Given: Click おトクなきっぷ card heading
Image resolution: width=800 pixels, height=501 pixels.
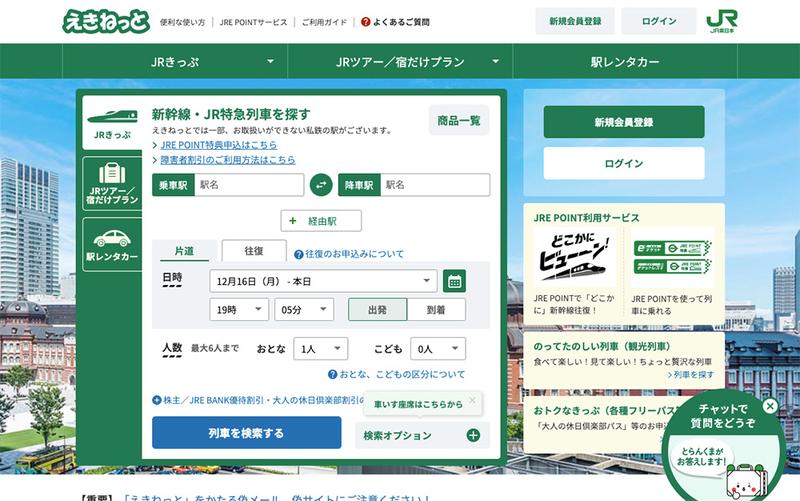Looking at the screenshot, I should point(606,411).
